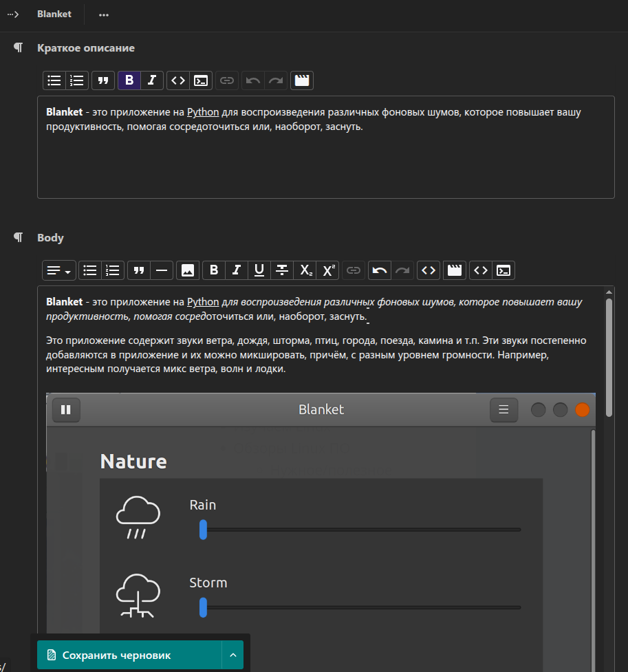
Task: Click media clapperboard icon in Краткое описание toolbar
Action: click(x=302, y=80)
